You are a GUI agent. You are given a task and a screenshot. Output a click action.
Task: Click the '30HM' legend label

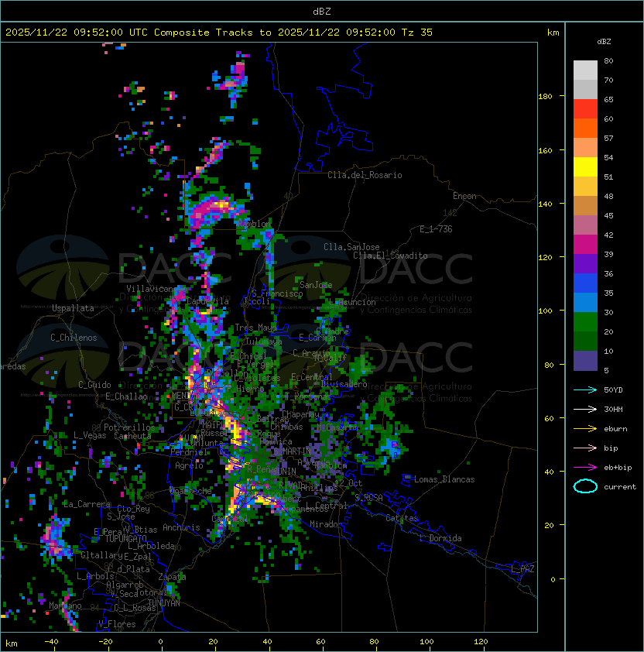(613, 409)
